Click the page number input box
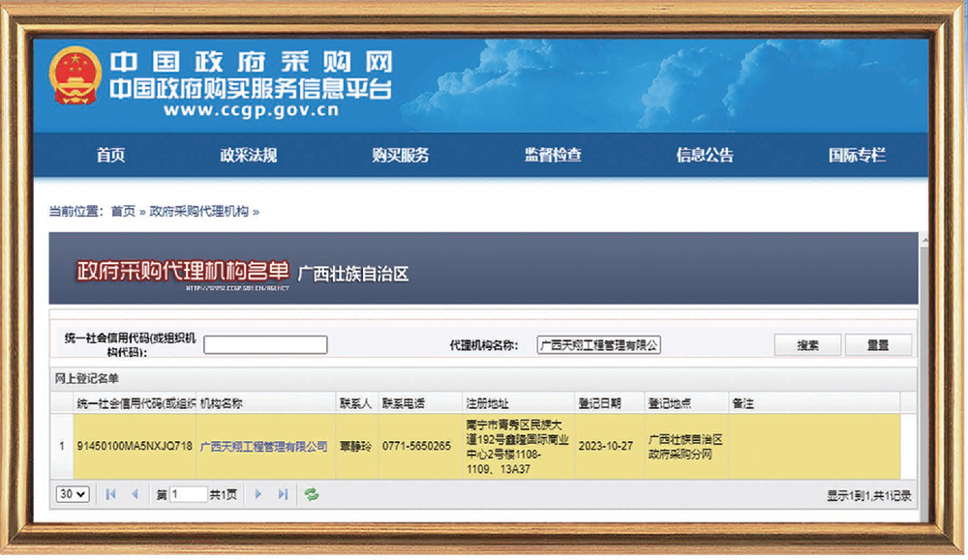Image resolution: width=968 pixels, height=560 pixels. (x=189, y=494)
